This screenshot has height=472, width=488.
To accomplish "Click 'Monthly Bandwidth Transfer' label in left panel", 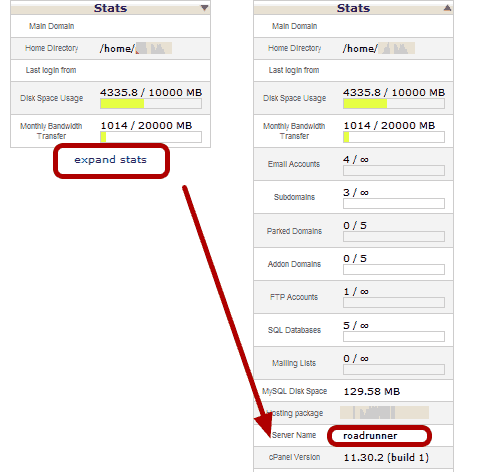I will click(x=51, y=131).
